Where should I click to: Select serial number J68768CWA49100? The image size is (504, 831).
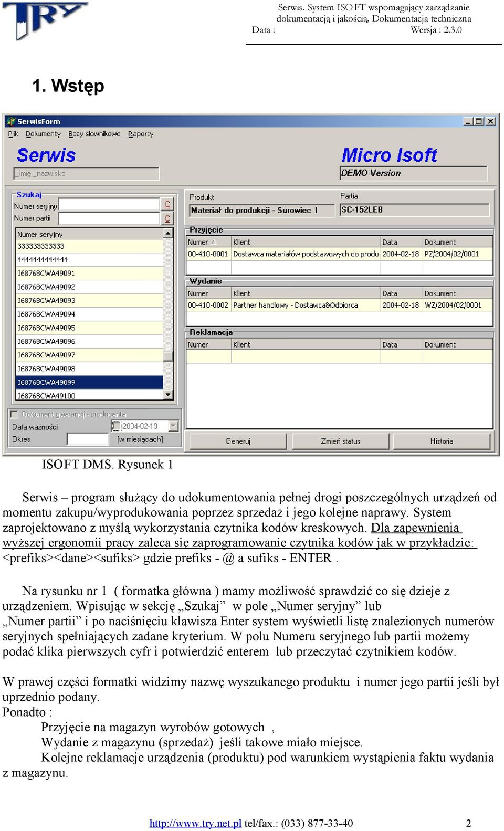pos(89,395)
